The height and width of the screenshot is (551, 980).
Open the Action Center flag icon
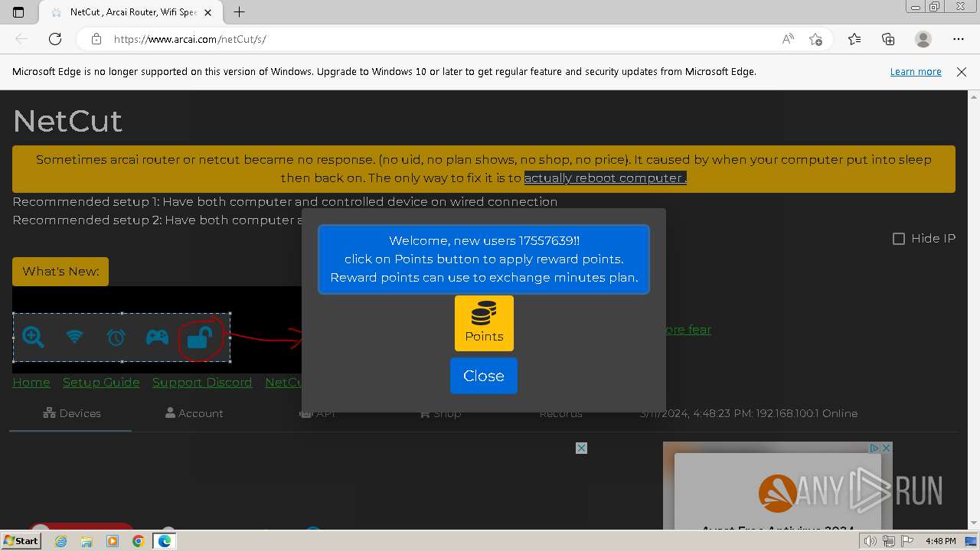(x=907, y=541)
